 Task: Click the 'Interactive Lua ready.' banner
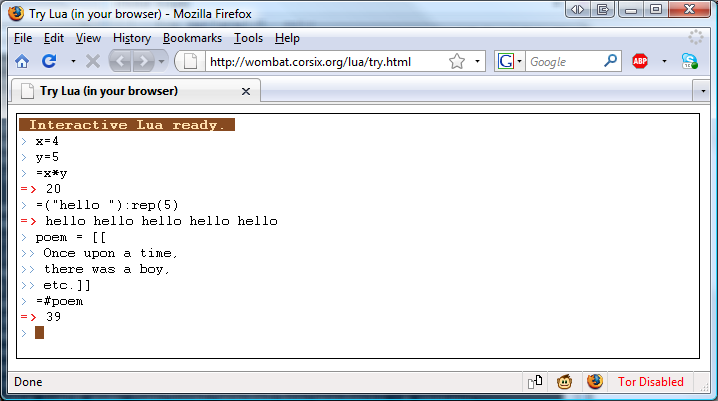tap(127, 125)
